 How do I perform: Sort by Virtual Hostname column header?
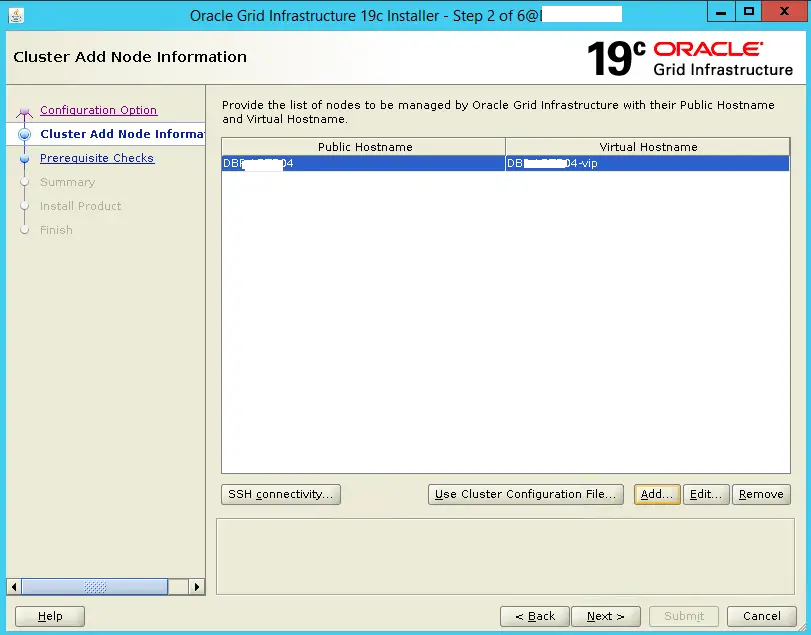pyautogui.click(x=648, y=147)
